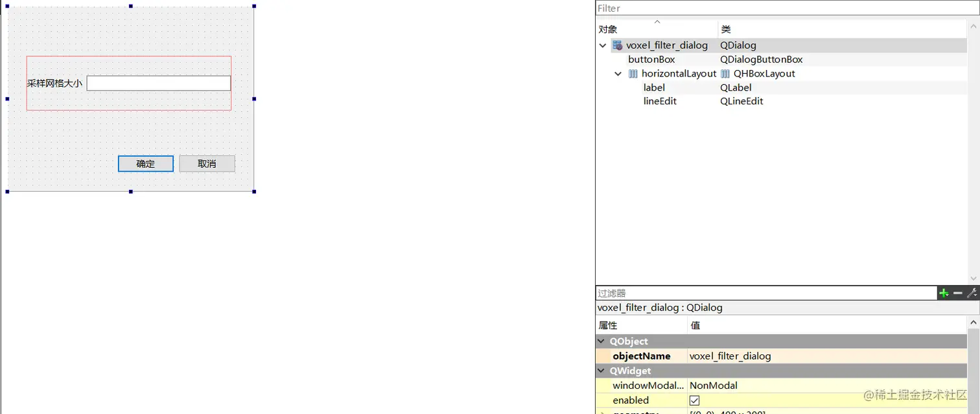Click the Filter field in object inspector

click(x=787, y=8)
